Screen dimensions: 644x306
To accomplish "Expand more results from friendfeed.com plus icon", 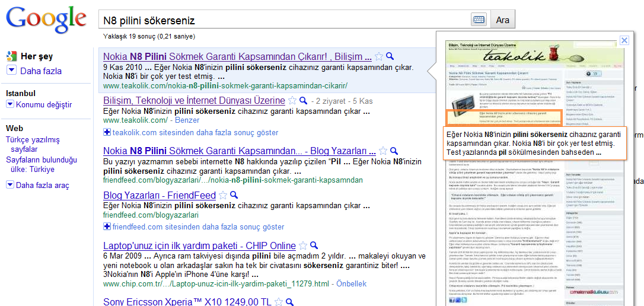I will tap(107, 227).
